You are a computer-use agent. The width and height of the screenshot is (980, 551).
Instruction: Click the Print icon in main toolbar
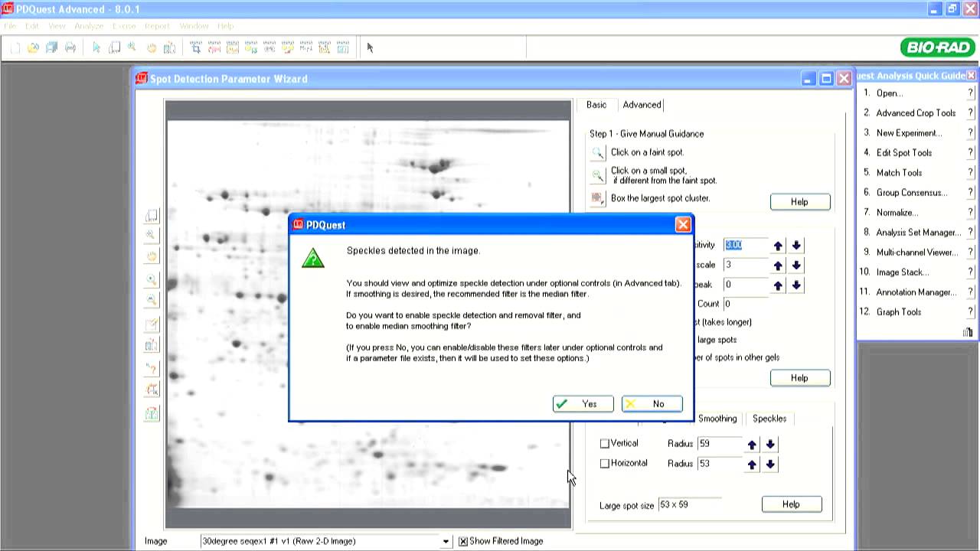[x=70, y=47]
